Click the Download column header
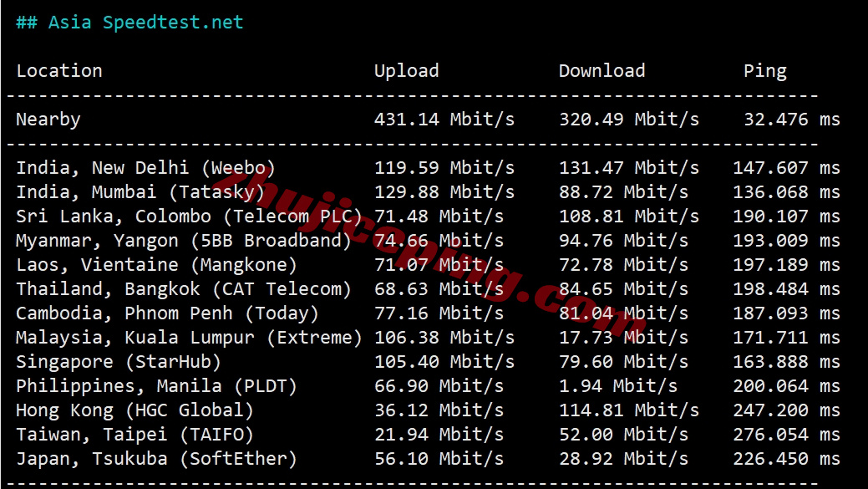The height and width of the screenshot is (489, 868). 602,71
